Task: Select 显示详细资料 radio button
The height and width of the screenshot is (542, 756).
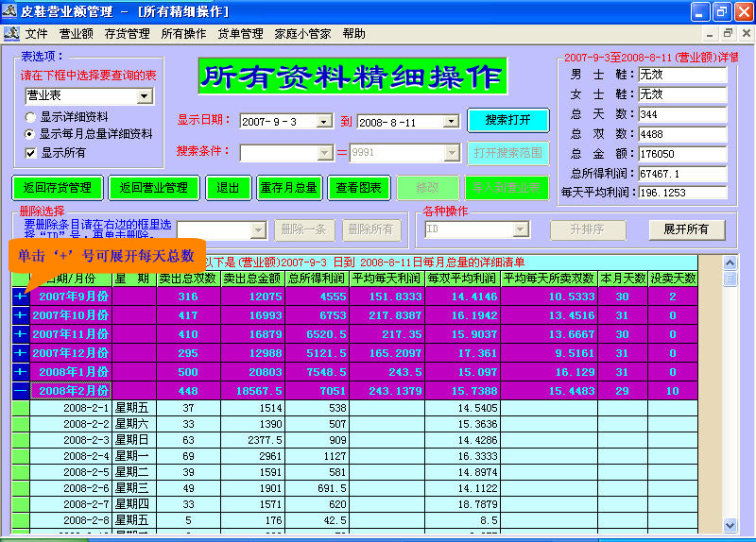Action: (x=30, y=117)
